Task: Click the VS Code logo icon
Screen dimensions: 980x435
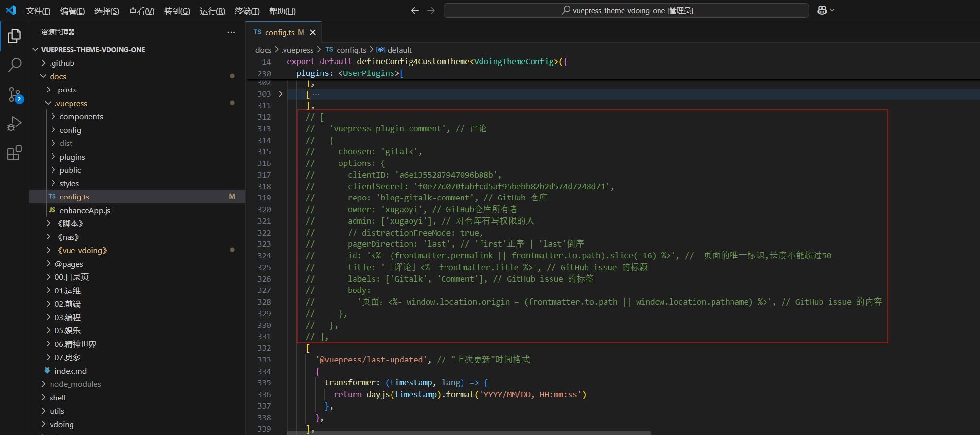Action: click(x=11, y=10)
